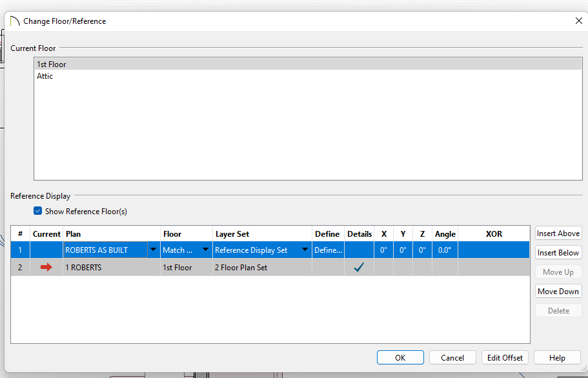This screenshot has width=588, height=378.
Task: Click the Chief Architect icon in title bar
Action: [x=15, y=21]
